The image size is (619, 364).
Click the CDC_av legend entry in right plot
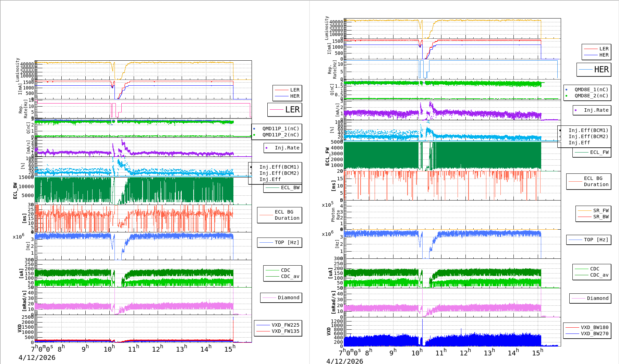(592, 275)
